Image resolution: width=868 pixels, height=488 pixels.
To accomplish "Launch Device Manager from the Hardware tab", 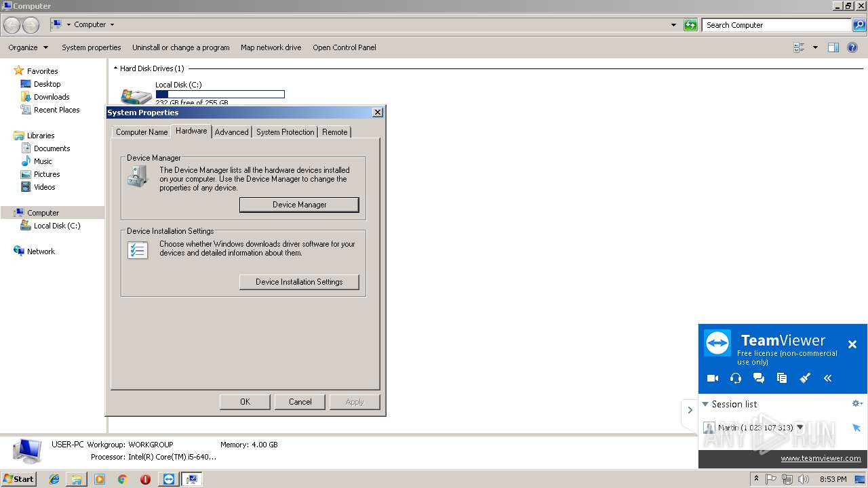I will (299, 205).
